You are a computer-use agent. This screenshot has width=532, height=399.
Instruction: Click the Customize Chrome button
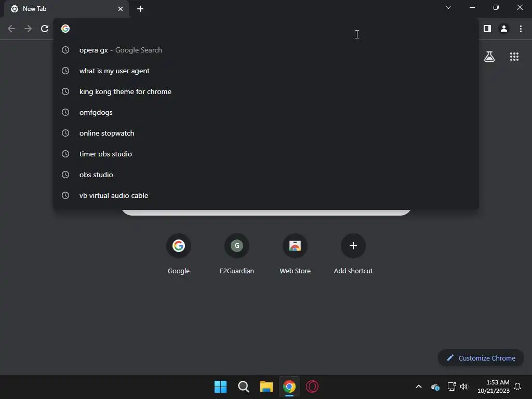click(481, 358)
